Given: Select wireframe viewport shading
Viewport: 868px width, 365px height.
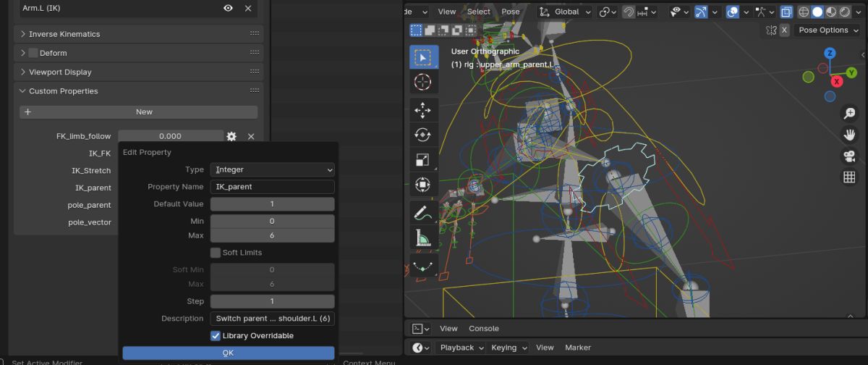Looking at the screenshot, I should pyautogui.click(x=804, y=12).
